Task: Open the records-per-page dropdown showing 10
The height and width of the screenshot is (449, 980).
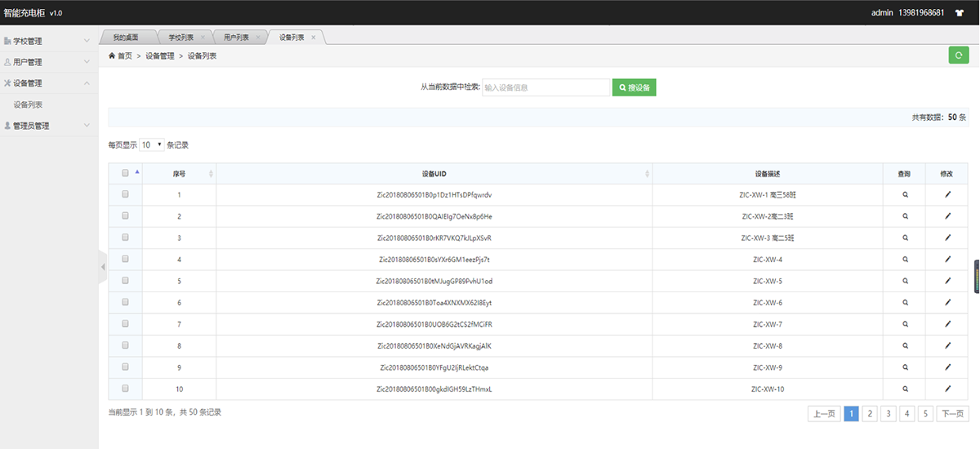Action: pyautogui.click(x=151, y=144)
